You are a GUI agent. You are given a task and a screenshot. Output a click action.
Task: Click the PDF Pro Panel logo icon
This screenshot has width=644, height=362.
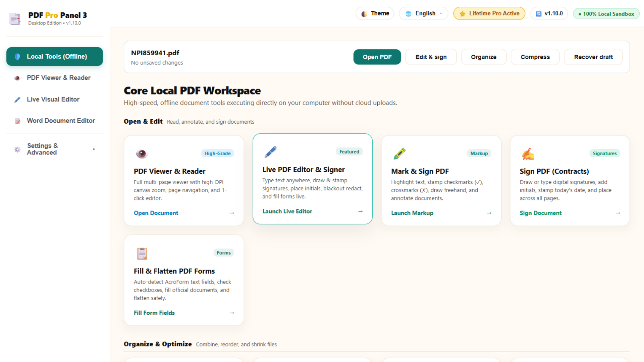click(x=14, y=19)
